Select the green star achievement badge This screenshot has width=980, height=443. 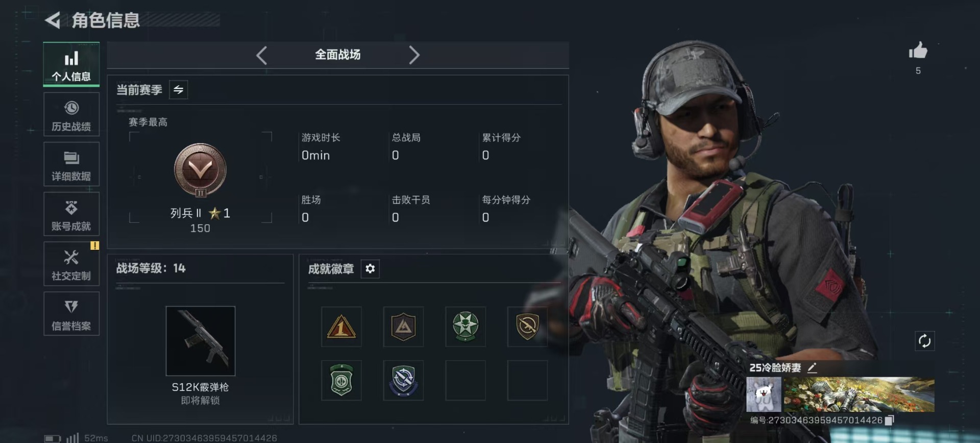click(x=465, y=327)
